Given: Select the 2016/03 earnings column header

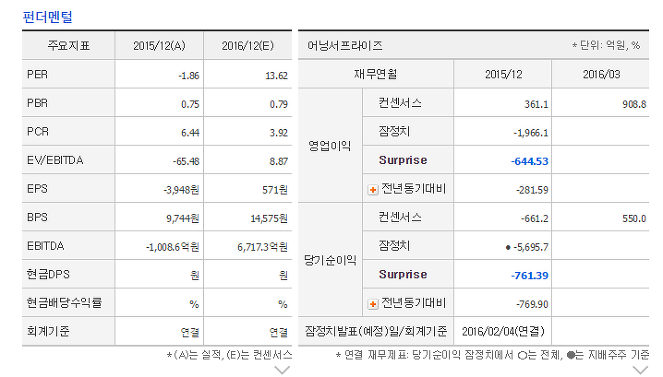Looking at the screenshot, I should point(601,74).
